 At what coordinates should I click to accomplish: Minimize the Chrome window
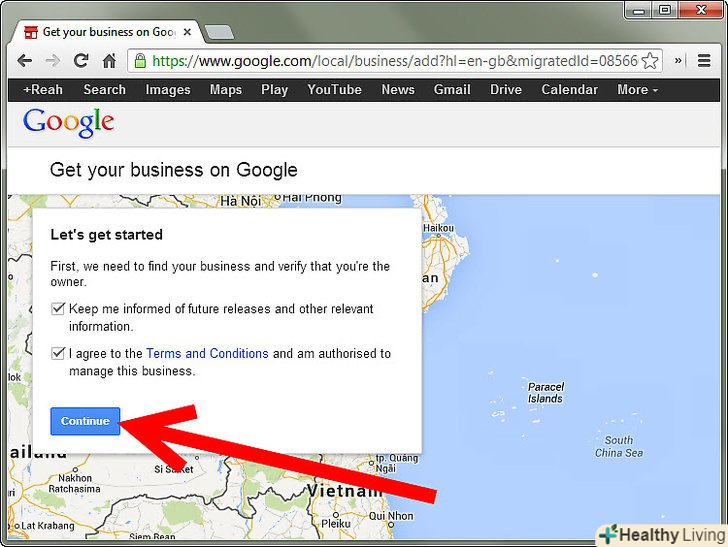(638, 10)
